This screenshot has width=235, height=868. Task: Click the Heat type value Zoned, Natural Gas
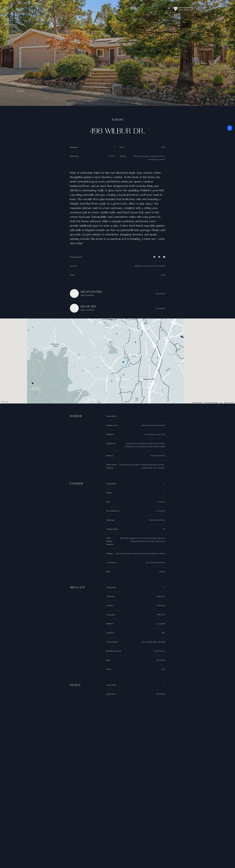click(x=157, y=520)
